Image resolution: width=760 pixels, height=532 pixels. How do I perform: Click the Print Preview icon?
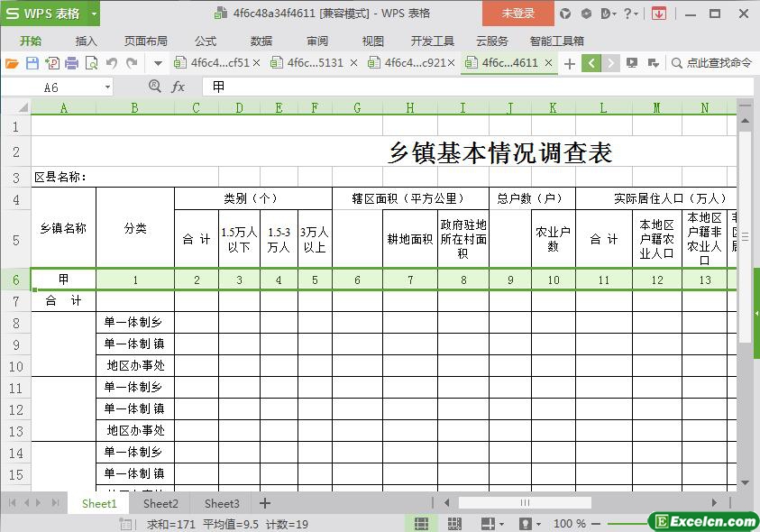pyautogui.click(x=92, y=63)
